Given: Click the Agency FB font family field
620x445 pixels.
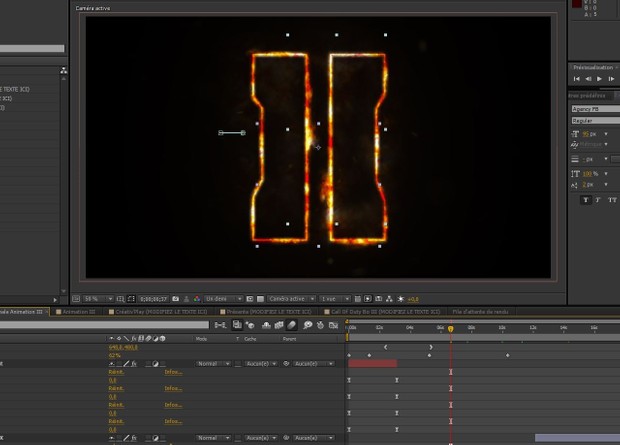Looking at the screenshot, I should pos(595,109).
